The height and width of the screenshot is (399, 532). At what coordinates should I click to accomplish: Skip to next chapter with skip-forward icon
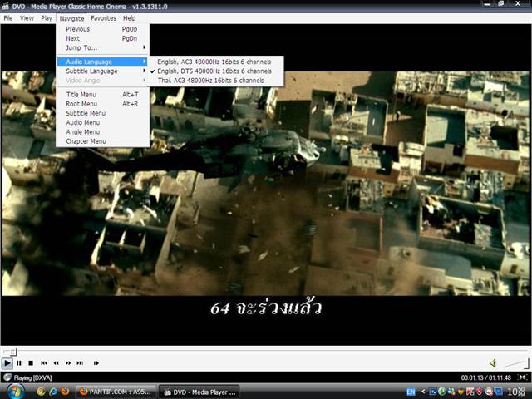coord(80,363)
